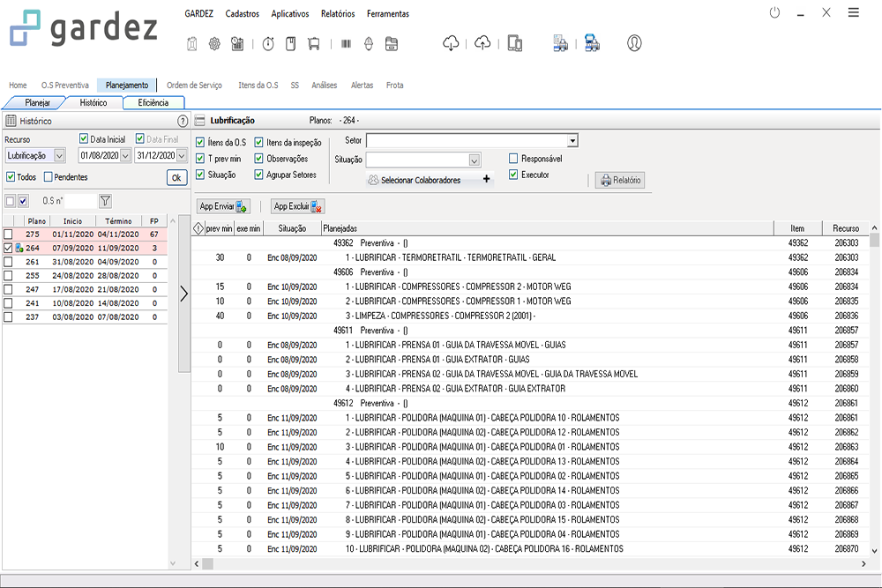Open the start date 01/08/2020 picker
This screenshot has width=882, height=588.
click(125, 156)
